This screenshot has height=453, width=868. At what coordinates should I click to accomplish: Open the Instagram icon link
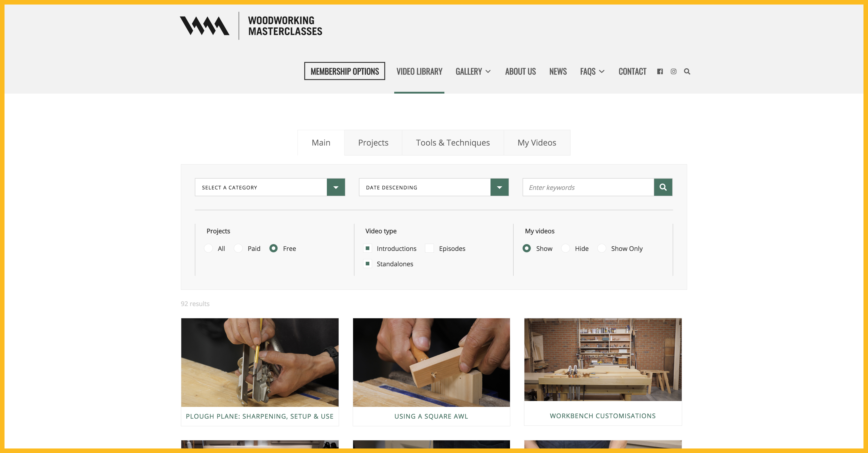coord(673,71)
